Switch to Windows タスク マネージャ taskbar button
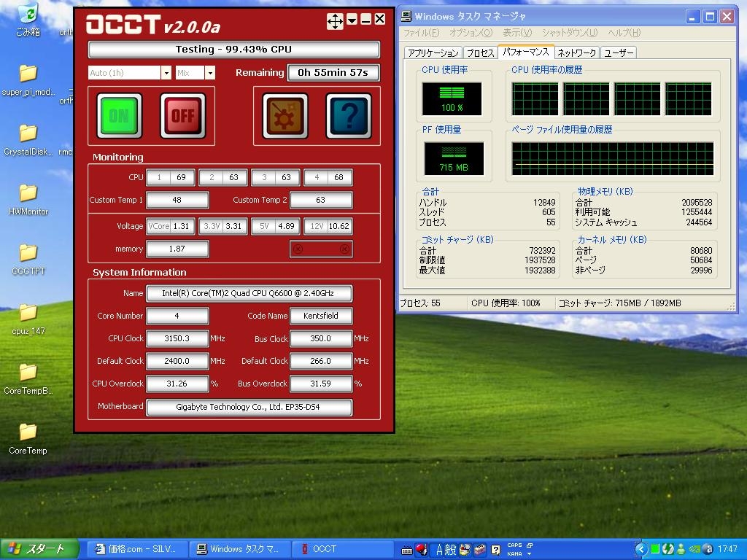 [239, 549]
